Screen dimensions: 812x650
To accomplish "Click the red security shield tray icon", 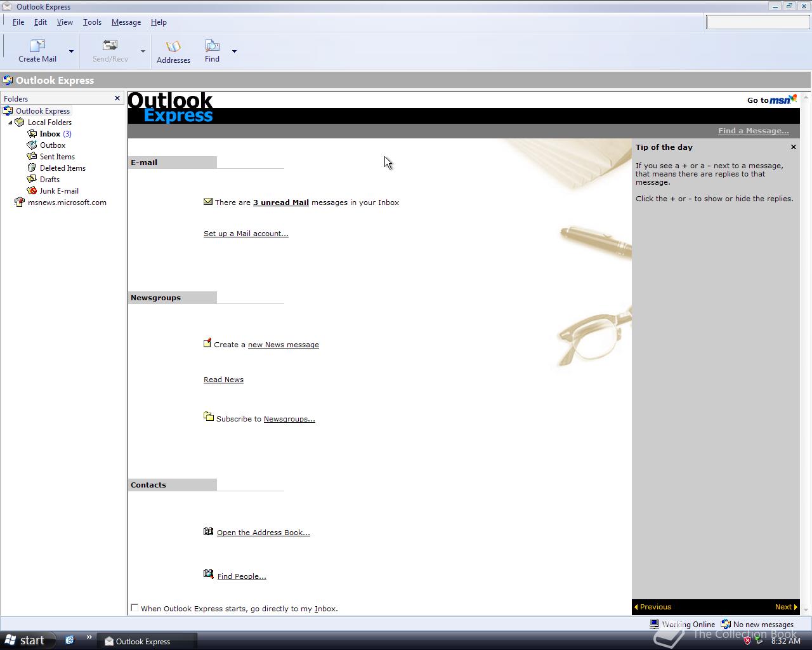I will click(747, 640).
